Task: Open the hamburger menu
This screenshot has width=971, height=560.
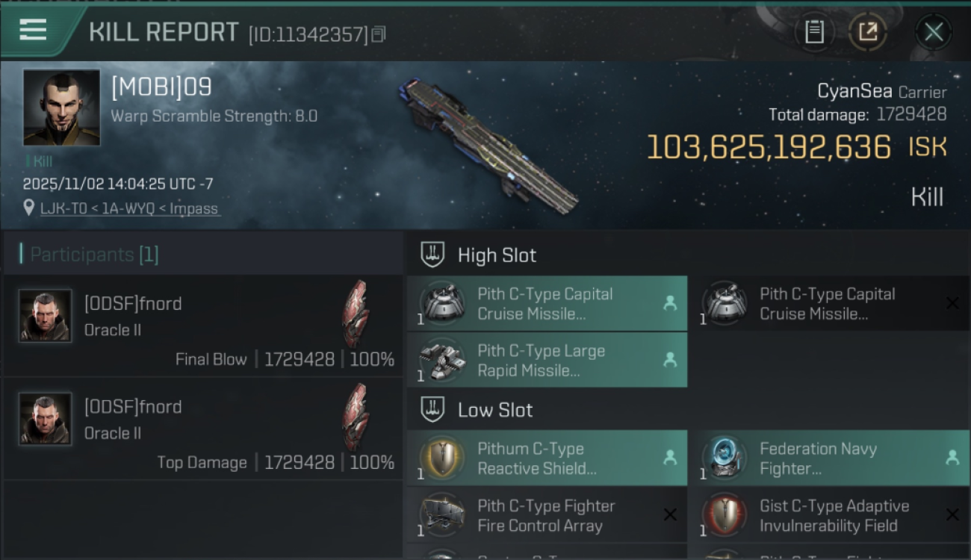Action: point(34,31)
